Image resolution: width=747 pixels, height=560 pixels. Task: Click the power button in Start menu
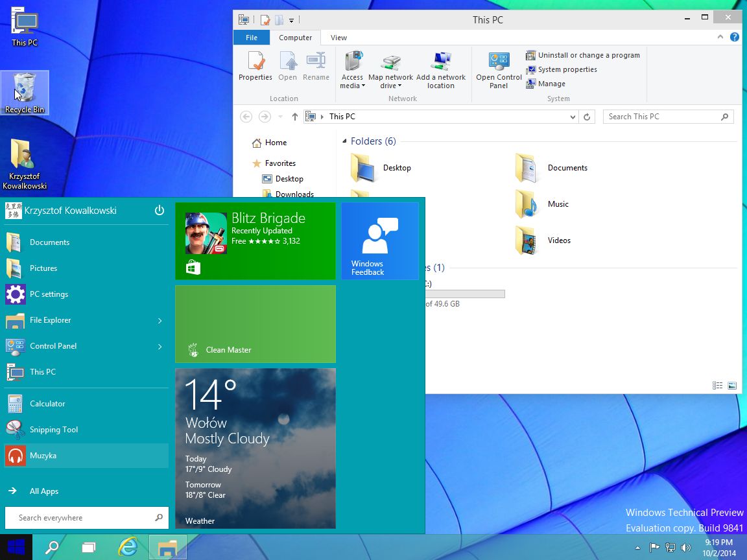[160, 210]
